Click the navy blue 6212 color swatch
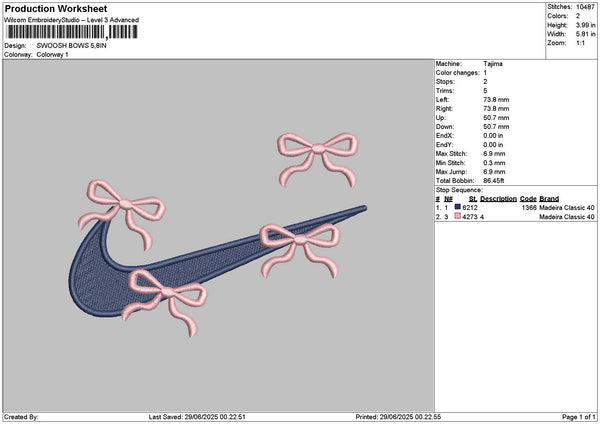Viewport: 600px width, 424px height. (x=457, y=207)
